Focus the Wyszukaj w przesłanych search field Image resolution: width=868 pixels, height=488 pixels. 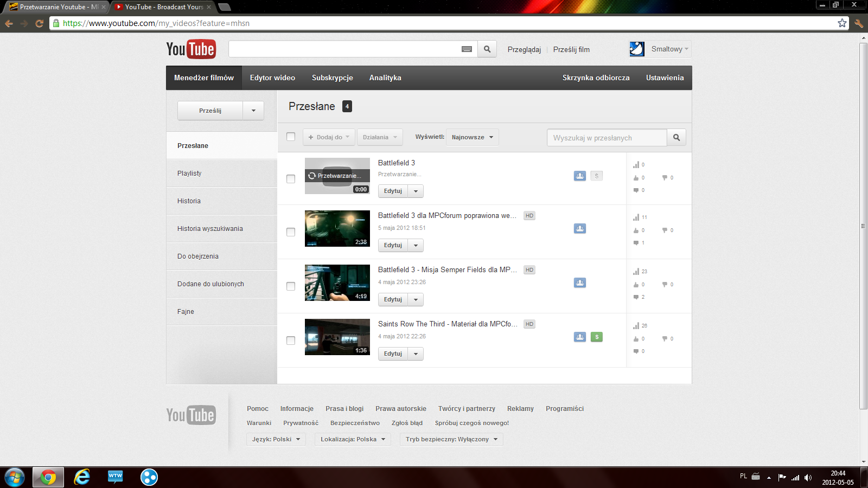607,138
